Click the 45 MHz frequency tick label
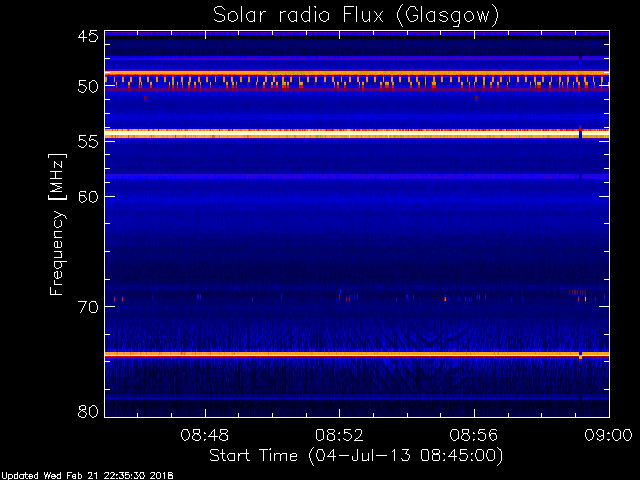 87,37
